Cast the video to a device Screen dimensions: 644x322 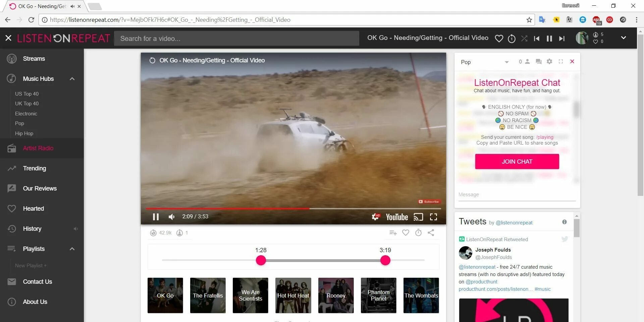418,217
